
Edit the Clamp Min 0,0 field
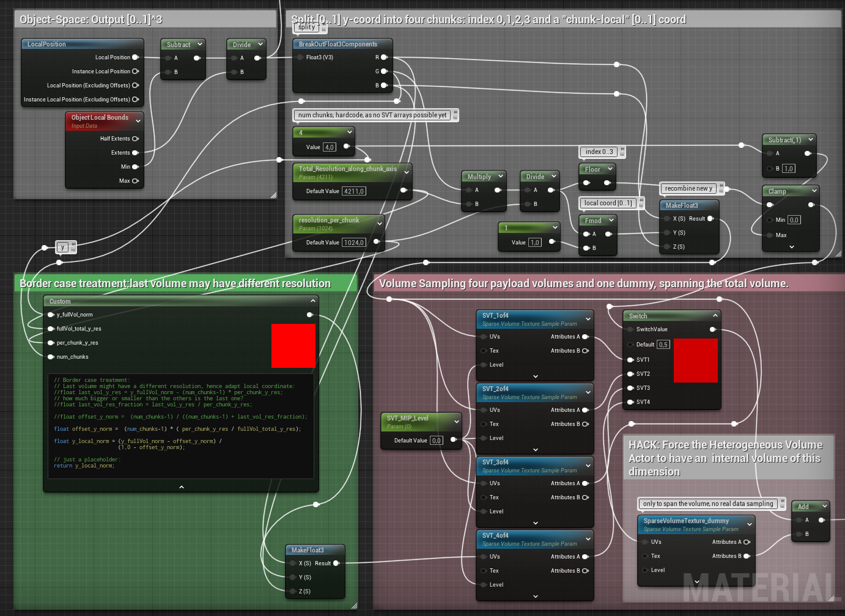[794, 220]
